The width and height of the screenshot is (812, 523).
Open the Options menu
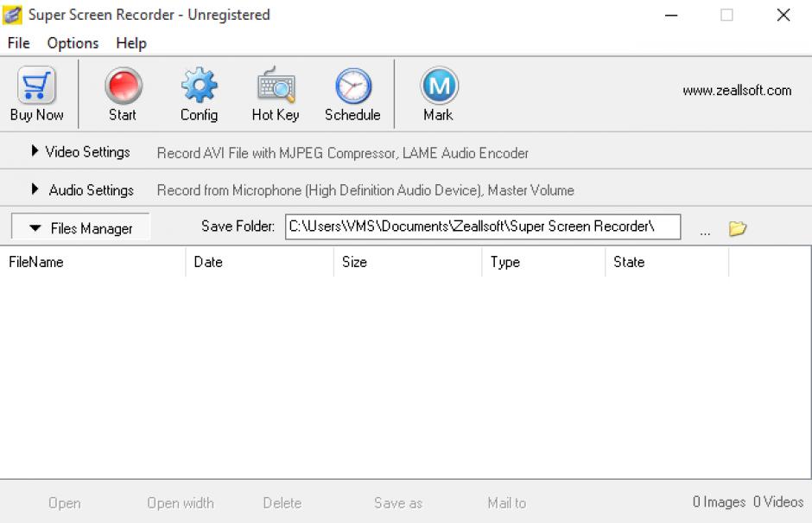[x=73, y=43]
